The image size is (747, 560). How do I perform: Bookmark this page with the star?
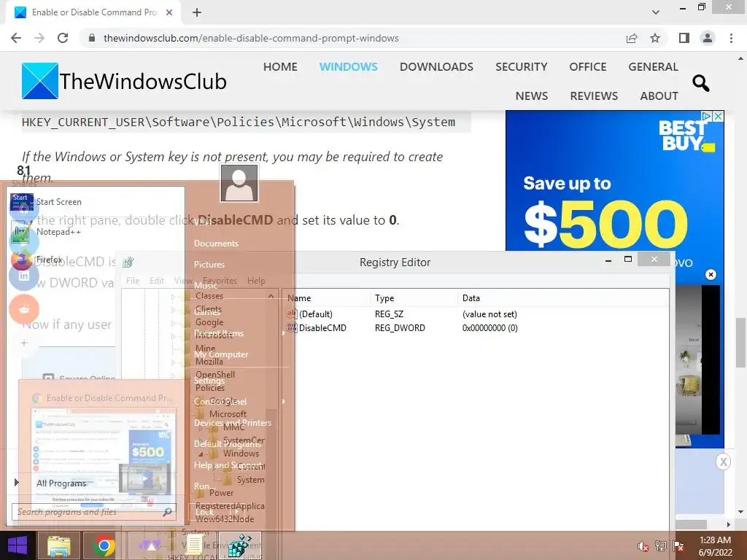click(x=655, y=38)
